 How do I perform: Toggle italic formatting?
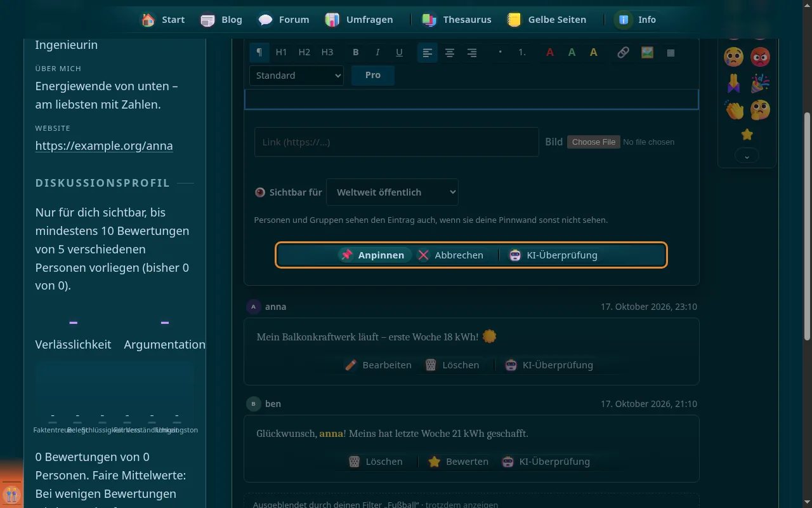tap(377, 53)
